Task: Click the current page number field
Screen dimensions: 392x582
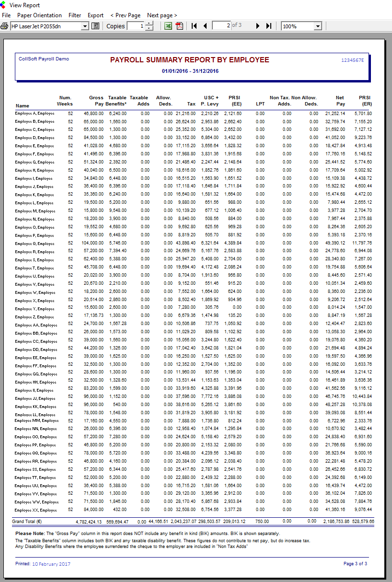Action: [x=222, y=26]
